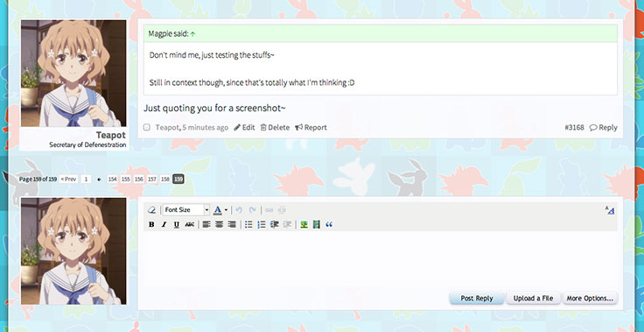The width and height of the screenshot is (644, 332).
Task: Insert an ordered numbered list
Action: click(262, 224)
